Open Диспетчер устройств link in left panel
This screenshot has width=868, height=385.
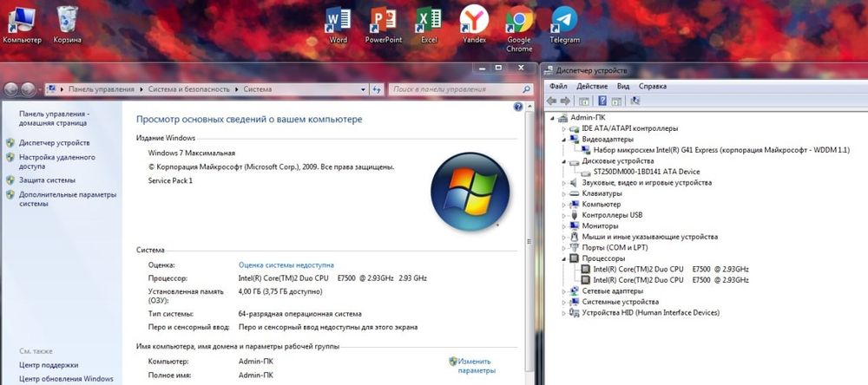point(54,143)
